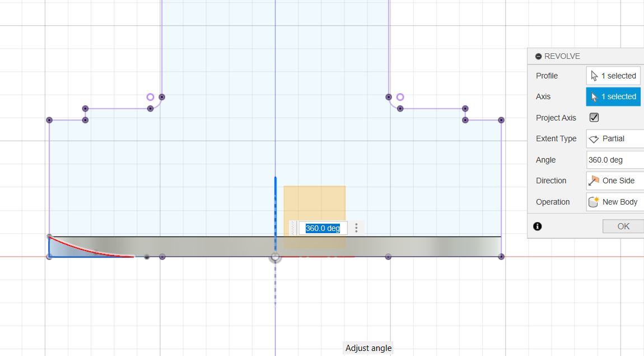
Task: Click the origin point at axis base
Action: pos(275,257)
